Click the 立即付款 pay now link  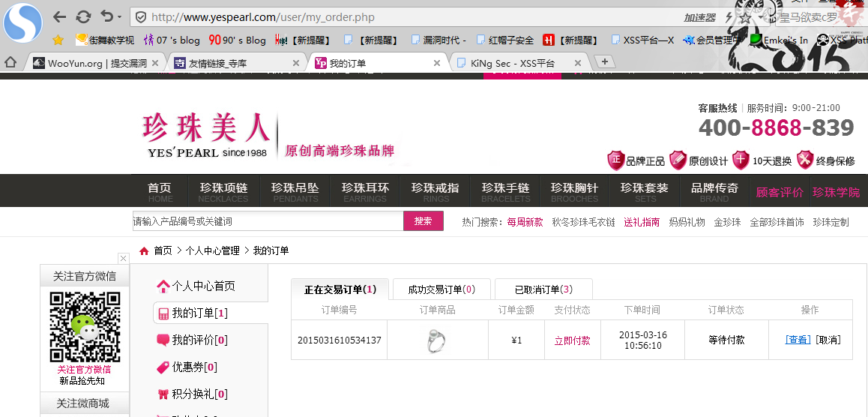572,340
